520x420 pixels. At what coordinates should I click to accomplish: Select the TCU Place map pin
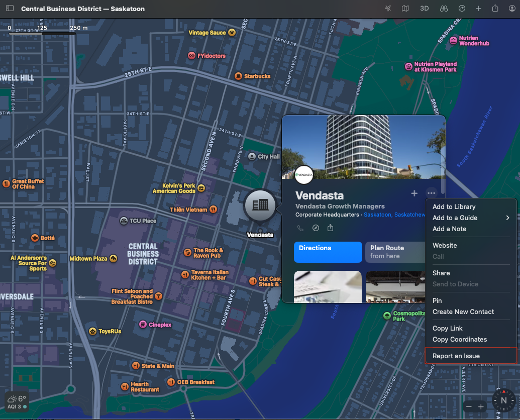(x=124, y=221)
